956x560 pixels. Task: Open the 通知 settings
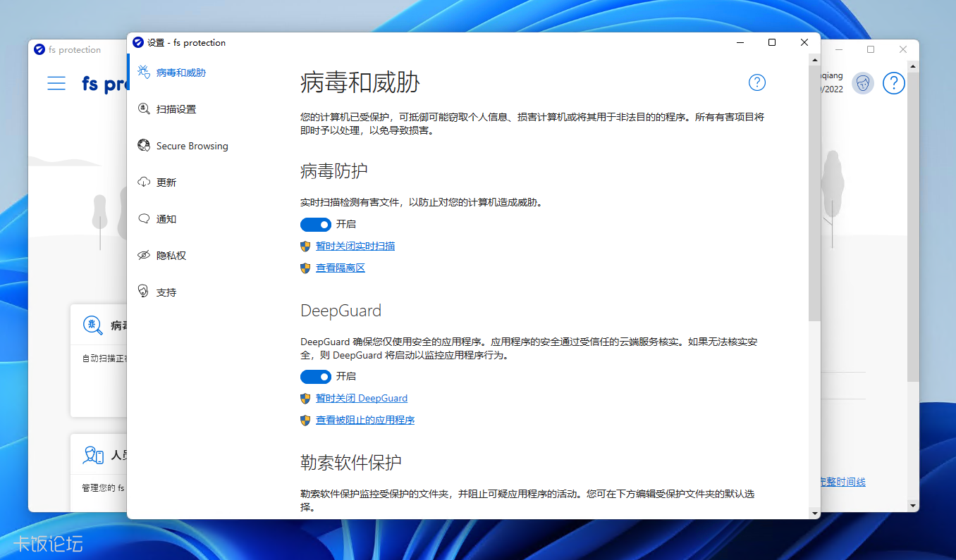coord(164,218)
